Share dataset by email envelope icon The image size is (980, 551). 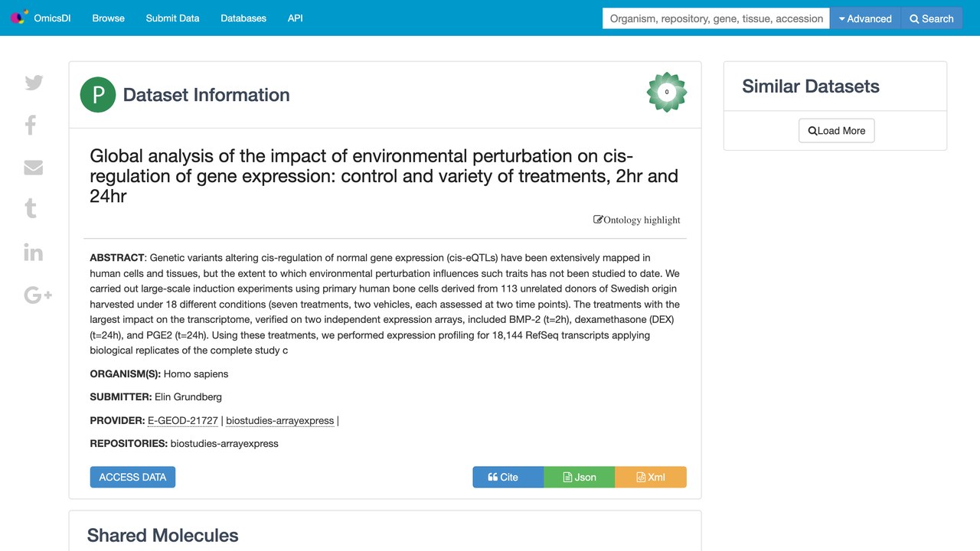(34, 167)
